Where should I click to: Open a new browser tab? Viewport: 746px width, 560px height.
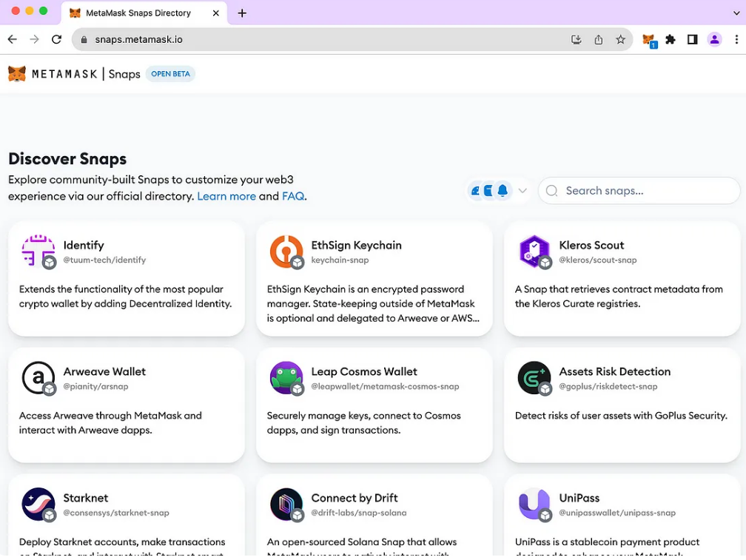point(242,13)
